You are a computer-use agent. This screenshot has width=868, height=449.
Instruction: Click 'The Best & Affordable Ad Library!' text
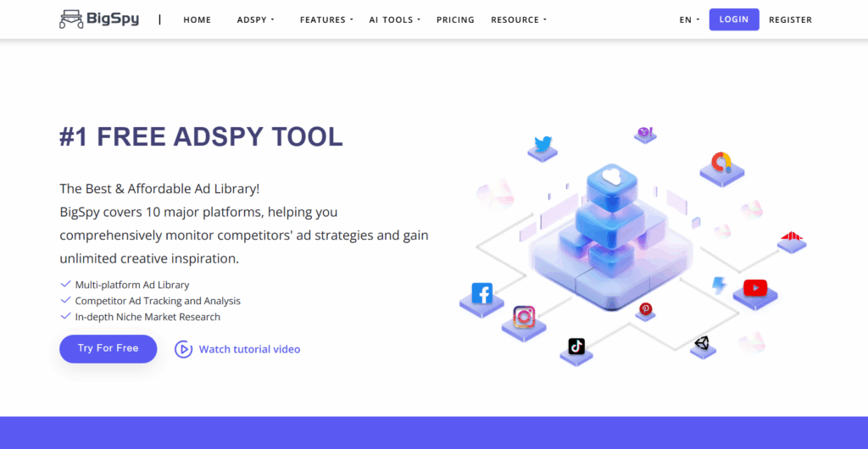(x=159, y=189)
